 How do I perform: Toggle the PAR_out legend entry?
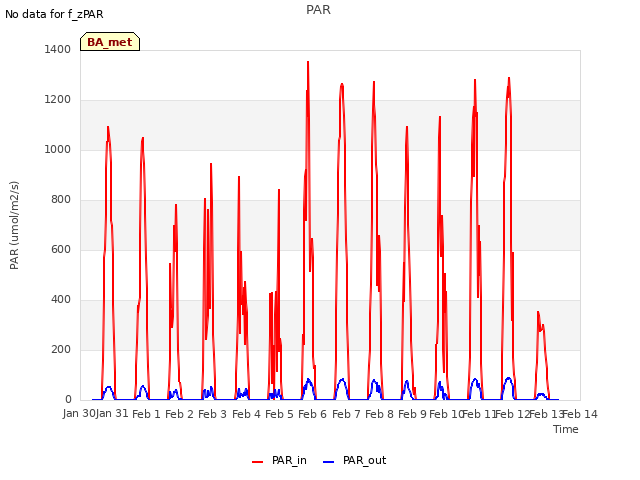354,461
